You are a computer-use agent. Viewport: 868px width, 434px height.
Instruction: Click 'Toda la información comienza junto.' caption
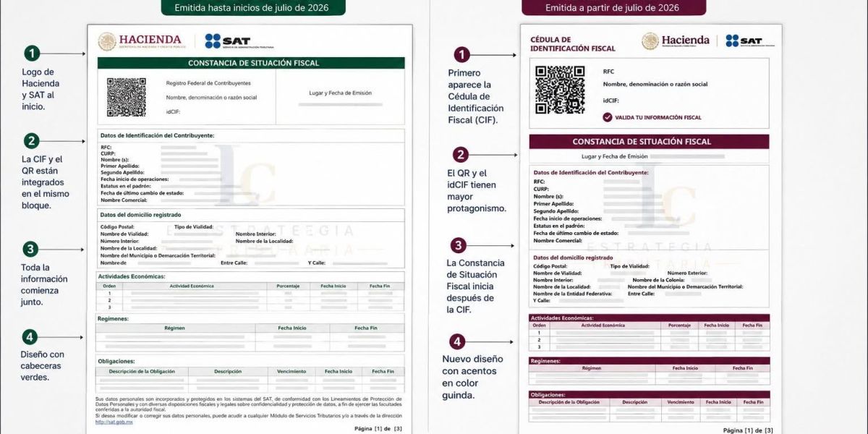pyautogui.click(x=44, y=284)
